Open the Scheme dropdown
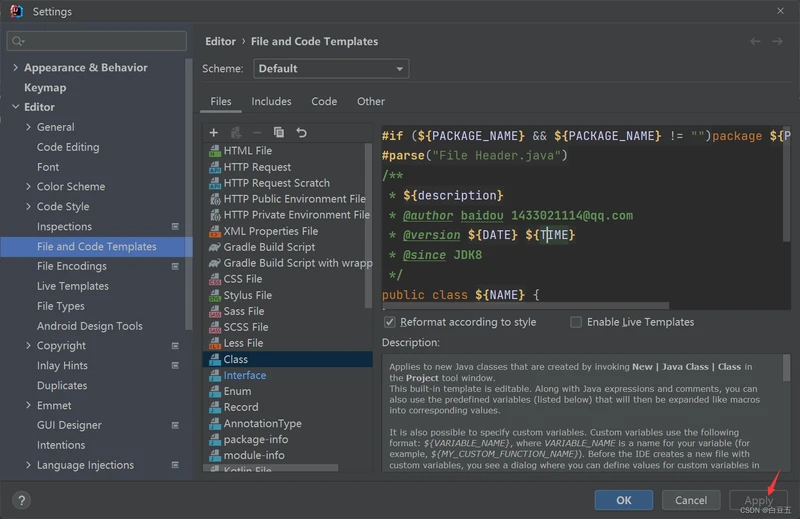The image size is (800, 519). tap(331, 69)
